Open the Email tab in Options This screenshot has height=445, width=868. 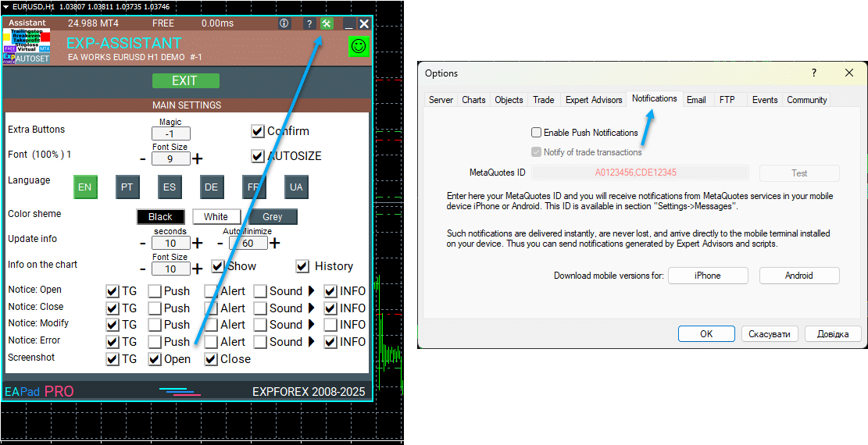[696, 100]
